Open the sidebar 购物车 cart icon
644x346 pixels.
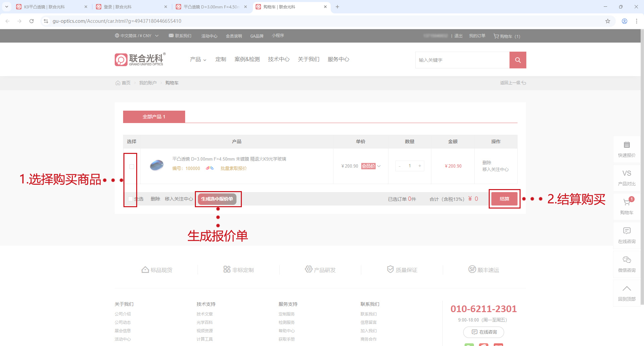pyautogui.click(x=627, y=206)
